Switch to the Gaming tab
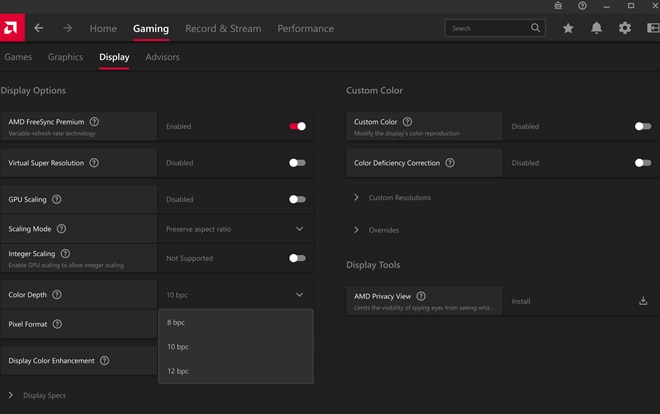 [x=151, y=28]
